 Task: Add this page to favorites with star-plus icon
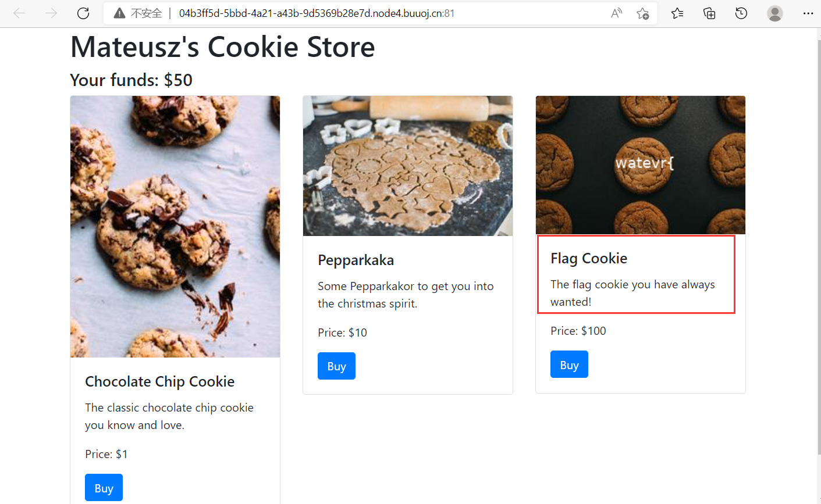642,13
